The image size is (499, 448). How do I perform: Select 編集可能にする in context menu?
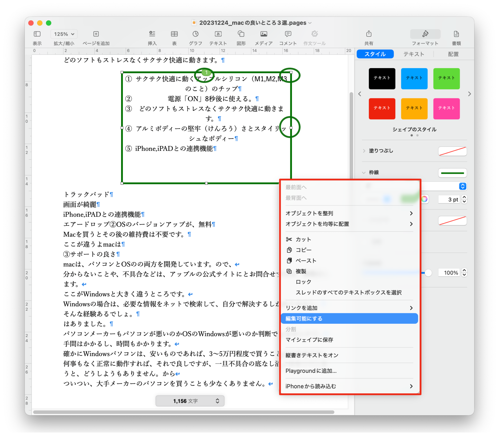(304, 319)
